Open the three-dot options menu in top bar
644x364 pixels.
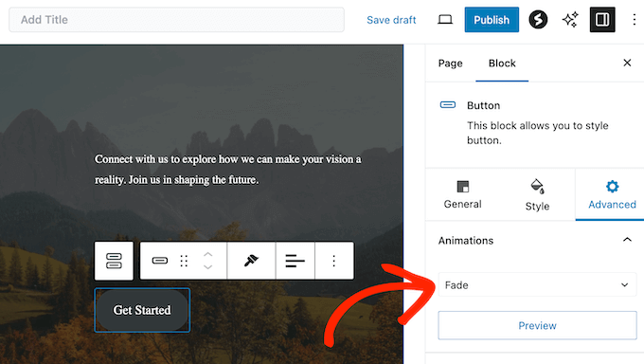coord(635,20)
